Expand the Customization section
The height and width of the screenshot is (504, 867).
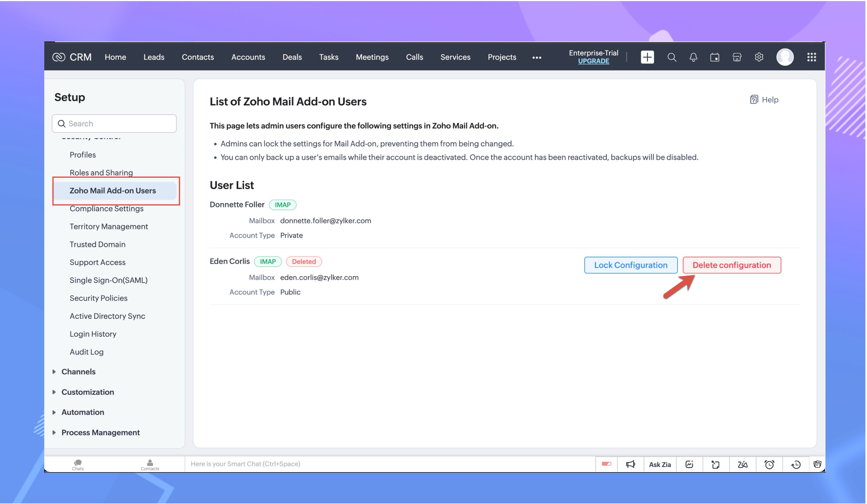pyautogui.click(x=87, y=392)
